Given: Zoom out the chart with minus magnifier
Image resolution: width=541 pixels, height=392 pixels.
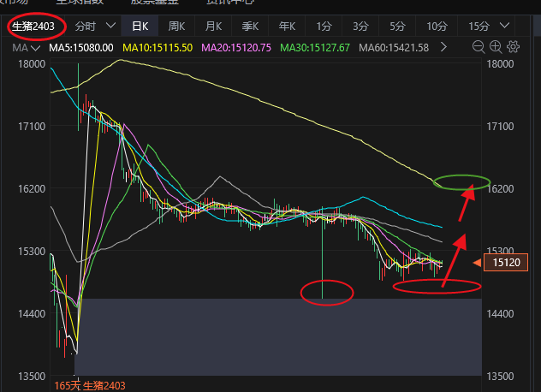Looking at the screenshot, I should pyautogui.click(x=479, y=46).
